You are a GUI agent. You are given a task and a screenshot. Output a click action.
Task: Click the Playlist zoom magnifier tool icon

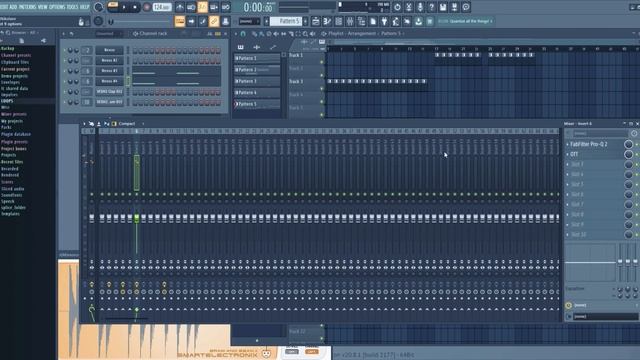(x=305, y=33)
